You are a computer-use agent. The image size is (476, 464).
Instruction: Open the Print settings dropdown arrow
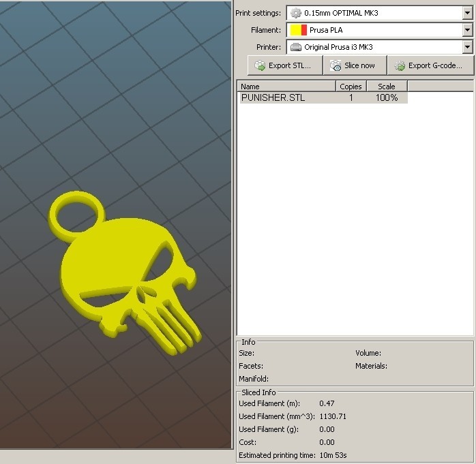(x=467, y=13)
